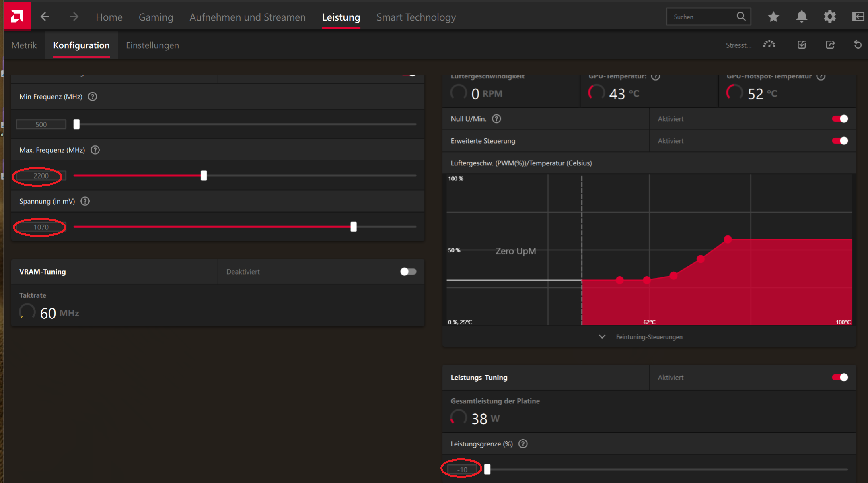Toggle fan Erweiterte Steuerung switch
This screenshot has width=868, height=483.
click(x=840, y=141)
